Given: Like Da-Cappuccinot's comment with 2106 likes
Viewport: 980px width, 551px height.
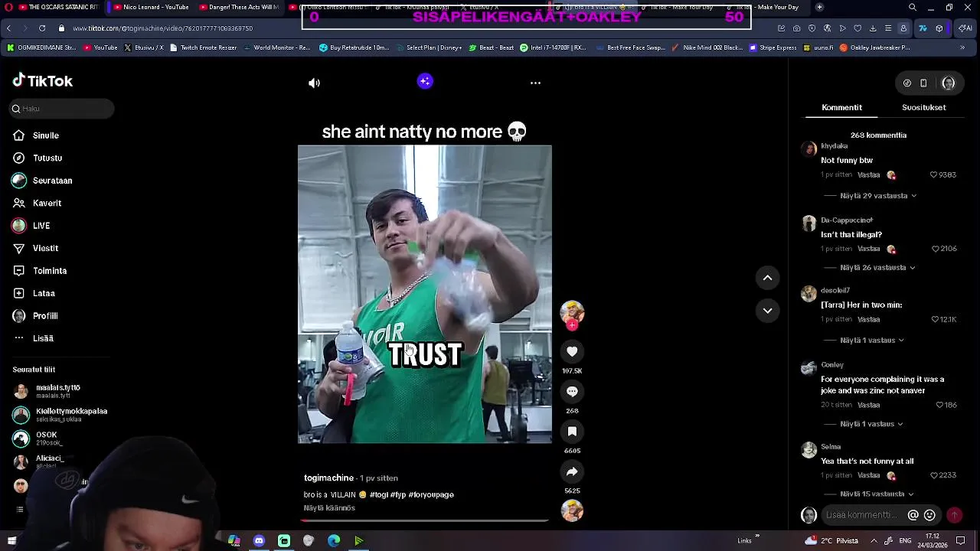Looking at the screenshot, I should 936,249.
